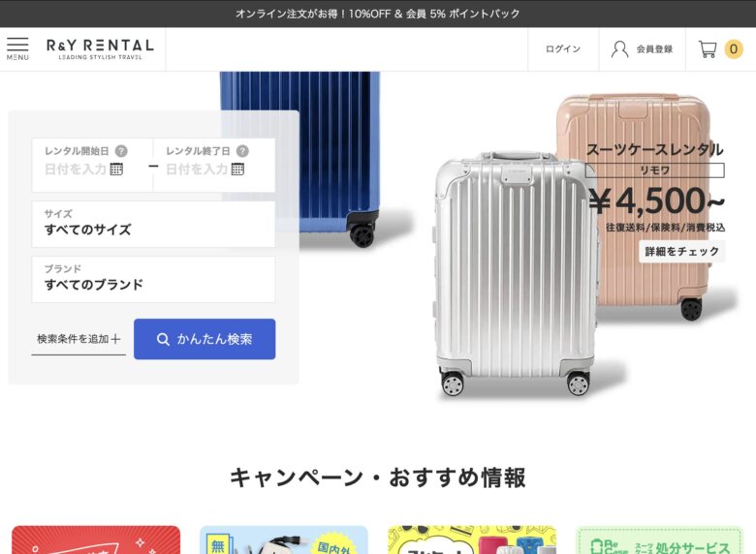Screen dimensions: 756x554
Task: Open the hamburger MENU icon
Action: pyautogui.click(x=17, y=48)
